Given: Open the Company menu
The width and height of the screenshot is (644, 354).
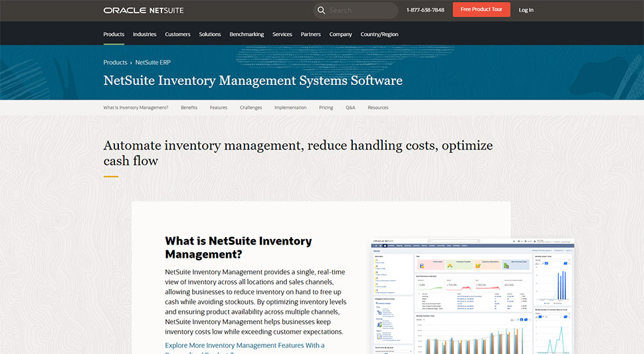Looking at the screenshot, I should tap(340, 35).
